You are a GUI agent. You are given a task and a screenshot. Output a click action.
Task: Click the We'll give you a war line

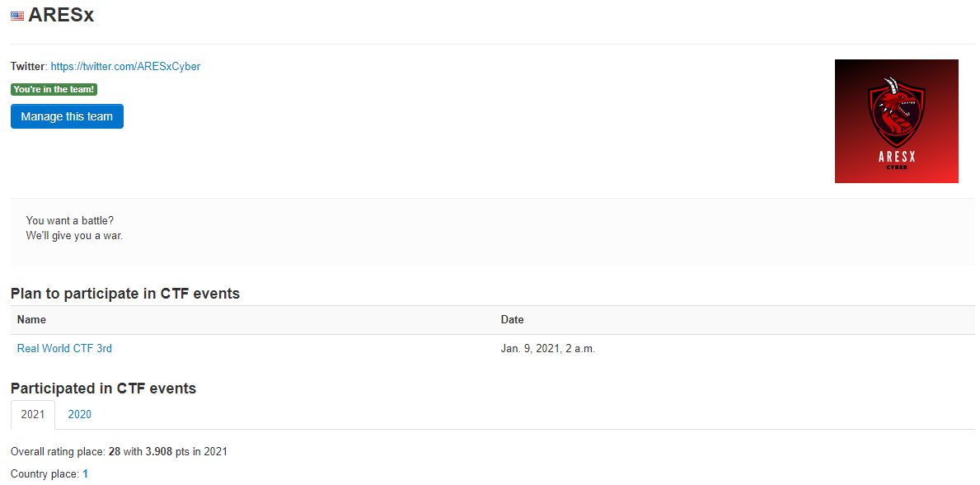coord(74,236)
